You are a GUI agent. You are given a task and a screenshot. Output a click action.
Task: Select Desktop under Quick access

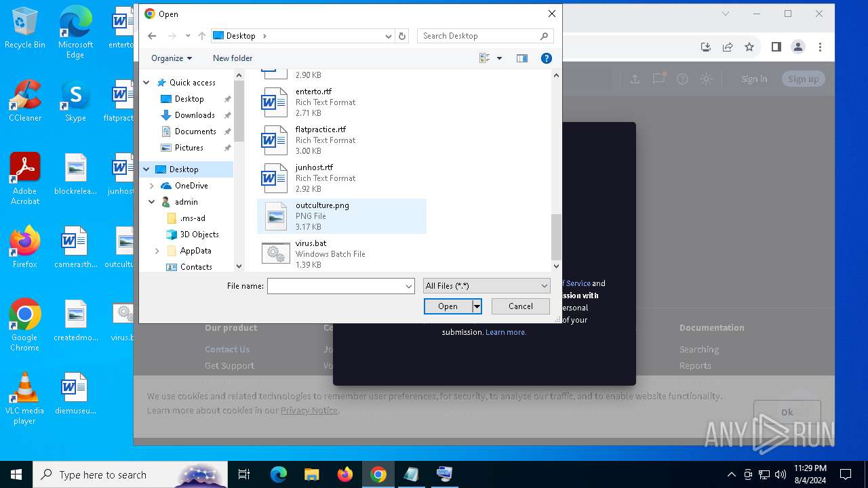[189, 99]
